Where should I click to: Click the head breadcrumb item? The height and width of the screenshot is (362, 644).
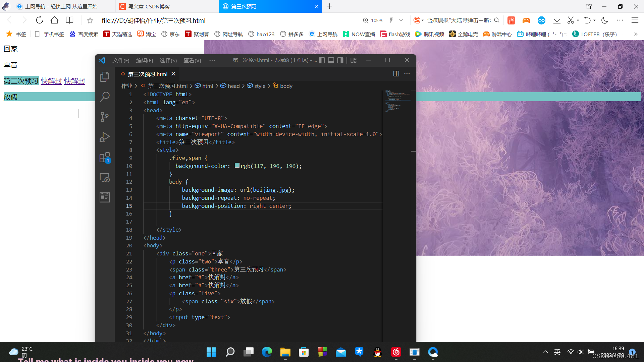tap(230, 86)
